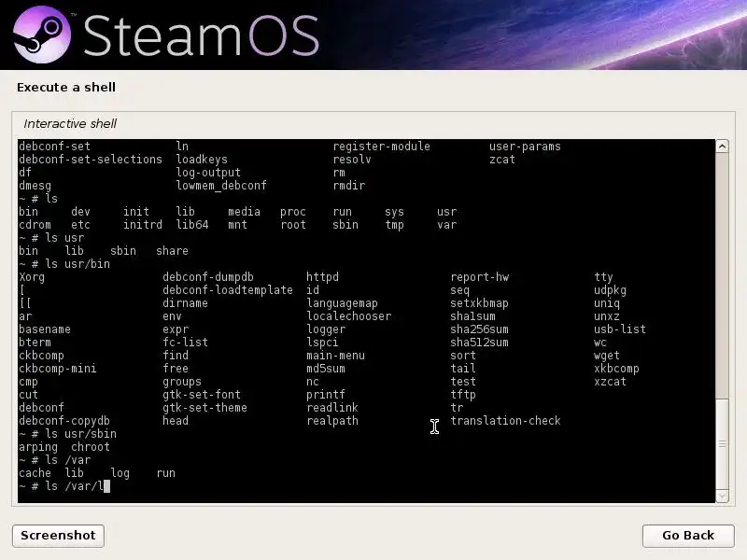
Task: Click the 'loadkeys' entry
Action: [x=202, y=160]
